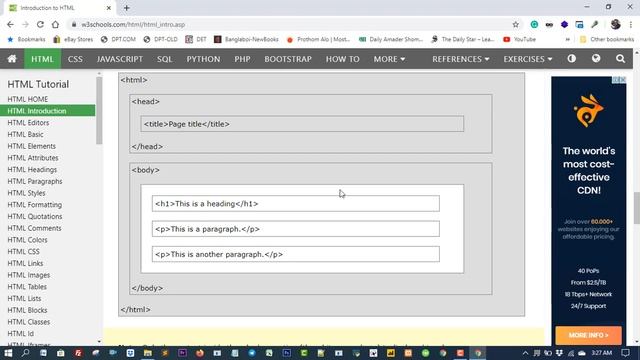
Task: Switch to the BOOTSTRAP tutorial tab
Action: (x=288, y=59)
